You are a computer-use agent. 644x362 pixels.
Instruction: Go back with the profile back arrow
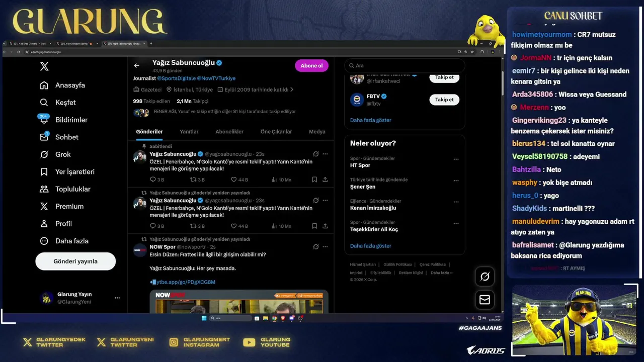136,66
